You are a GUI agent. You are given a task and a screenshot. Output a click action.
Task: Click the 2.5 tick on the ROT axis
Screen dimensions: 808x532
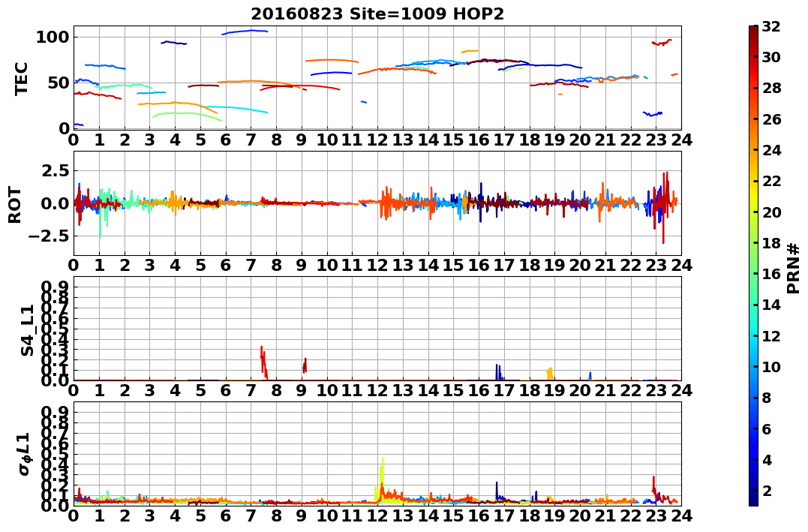pos(55,170)
